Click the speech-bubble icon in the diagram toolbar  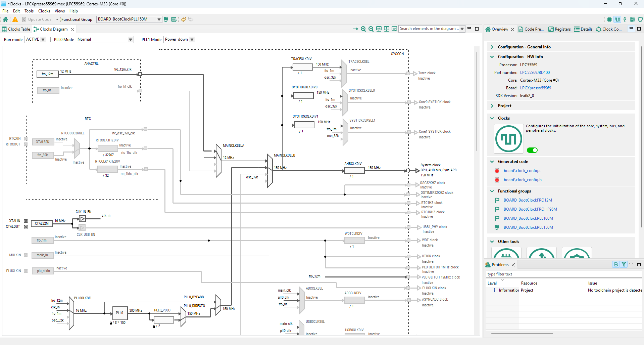coord(394,29)
